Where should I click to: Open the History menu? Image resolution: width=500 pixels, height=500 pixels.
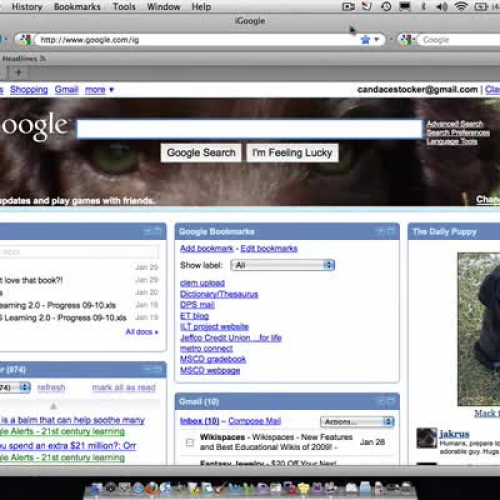click(27, 7)
